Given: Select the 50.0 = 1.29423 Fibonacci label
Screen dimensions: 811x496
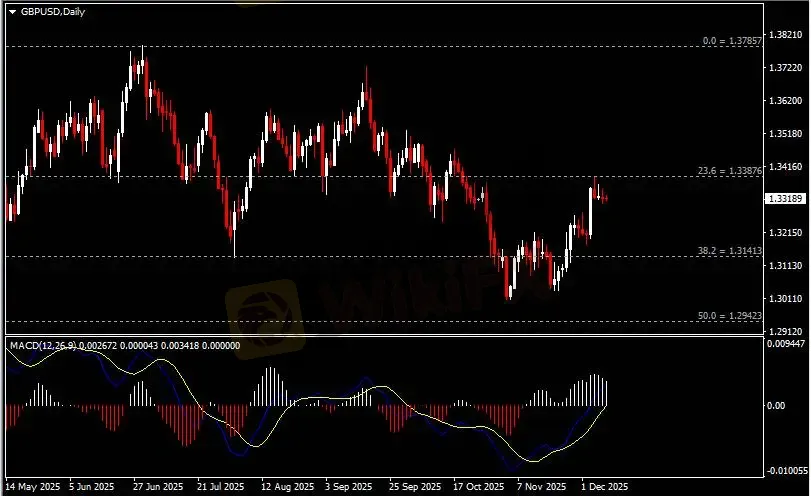Looking at the screenshot, I should (x=730, y=315).
